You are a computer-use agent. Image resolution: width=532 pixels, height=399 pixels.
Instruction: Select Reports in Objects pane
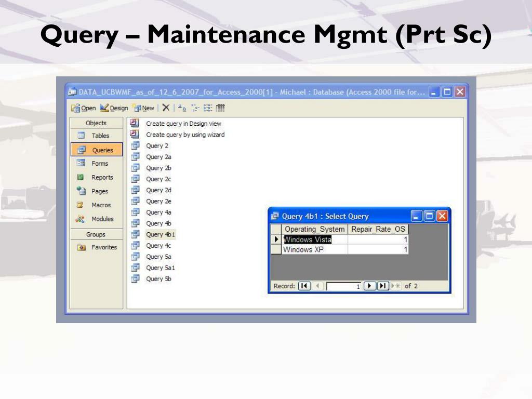point(96,177)
